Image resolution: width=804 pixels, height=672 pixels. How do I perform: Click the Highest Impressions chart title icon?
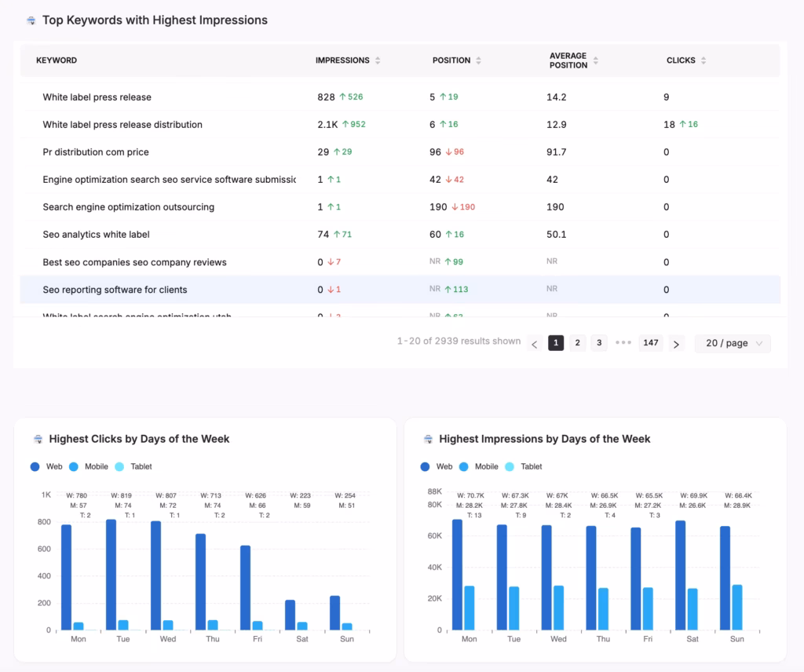[x=428, y=439]
